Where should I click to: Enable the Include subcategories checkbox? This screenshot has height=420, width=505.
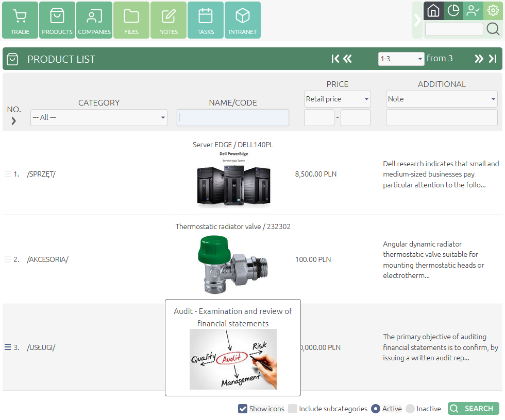(x=293, y=408)
